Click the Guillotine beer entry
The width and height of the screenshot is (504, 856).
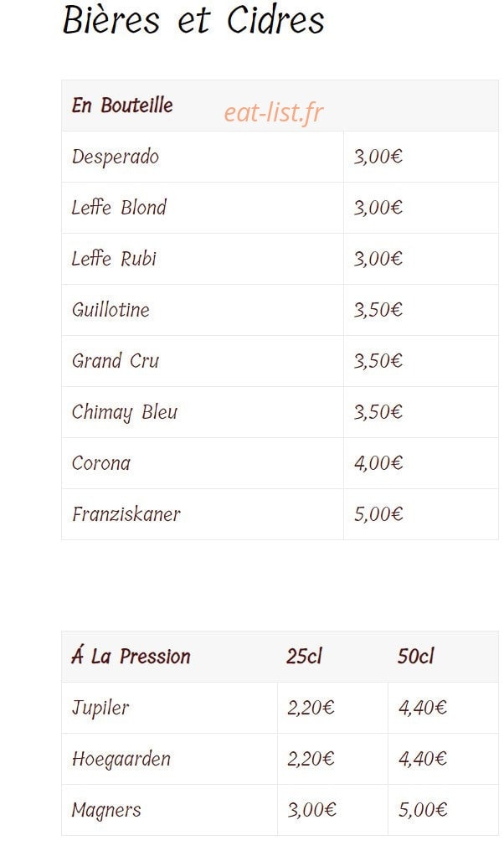coord(111,310)
